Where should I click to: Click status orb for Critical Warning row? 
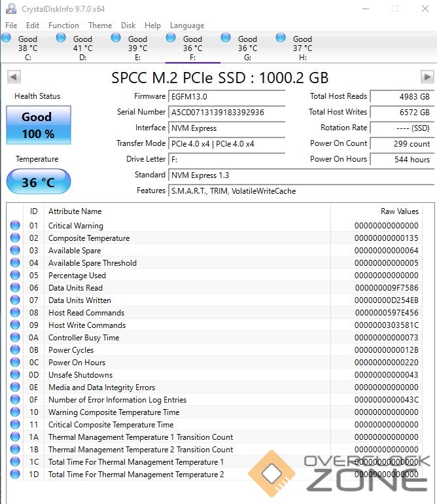[15, 225]
